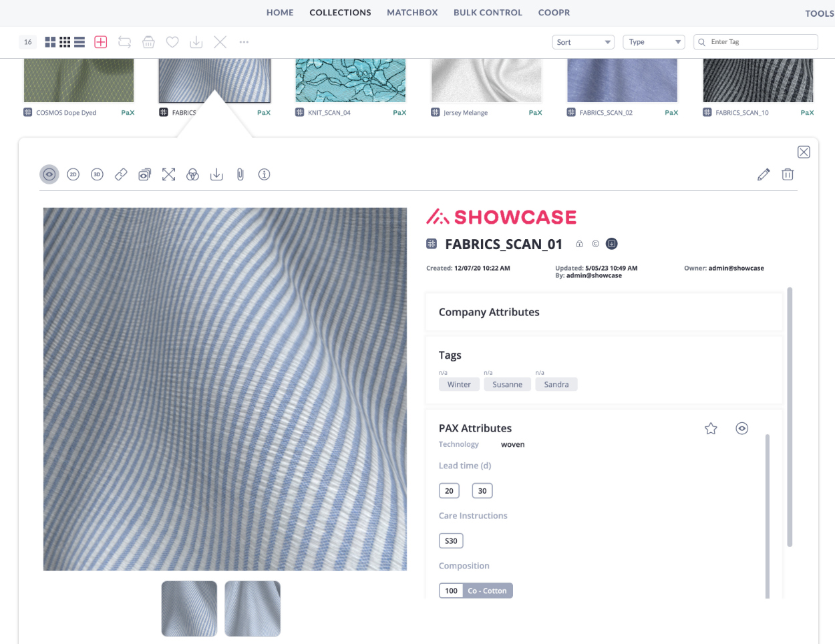
Task: Delete material using trash icon
Action: tap(788, 174)
